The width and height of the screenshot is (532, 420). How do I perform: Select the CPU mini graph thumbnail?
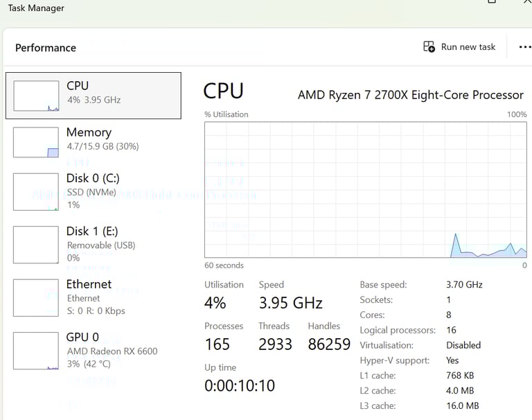36,96
